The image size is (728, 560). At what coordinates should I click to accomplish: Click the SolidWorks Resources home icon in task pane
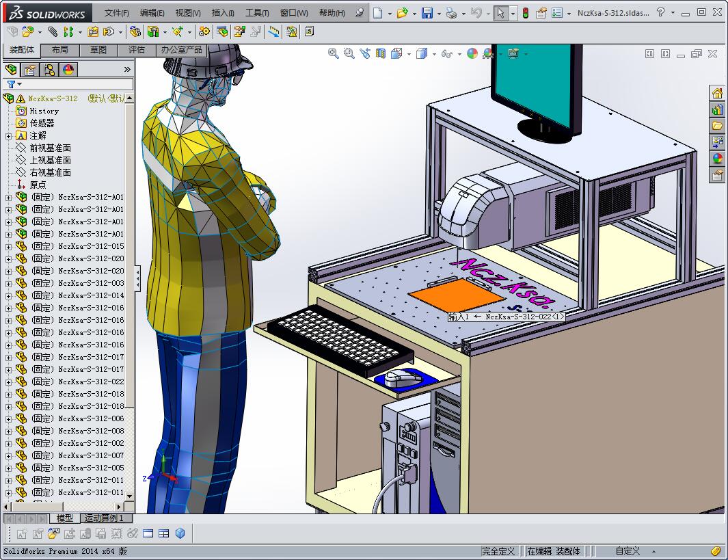[717, 93]
